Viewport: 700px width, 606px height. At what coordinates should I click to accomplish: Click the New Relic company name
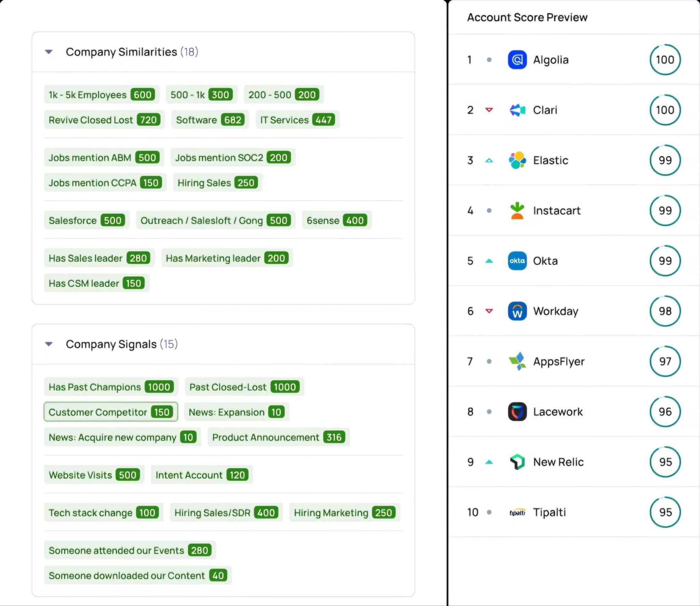(558, 462)
